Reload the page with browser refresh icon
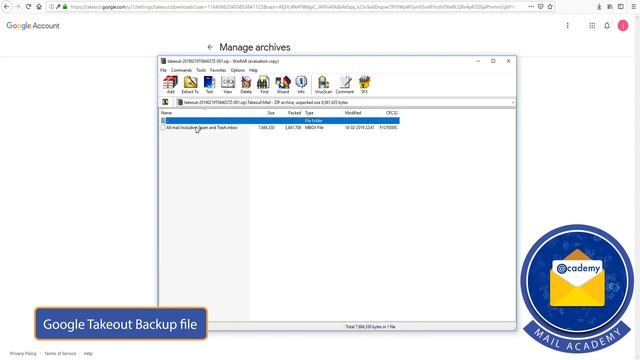The width and height of the screenshot is (640, 360). (x=28, y=7)
